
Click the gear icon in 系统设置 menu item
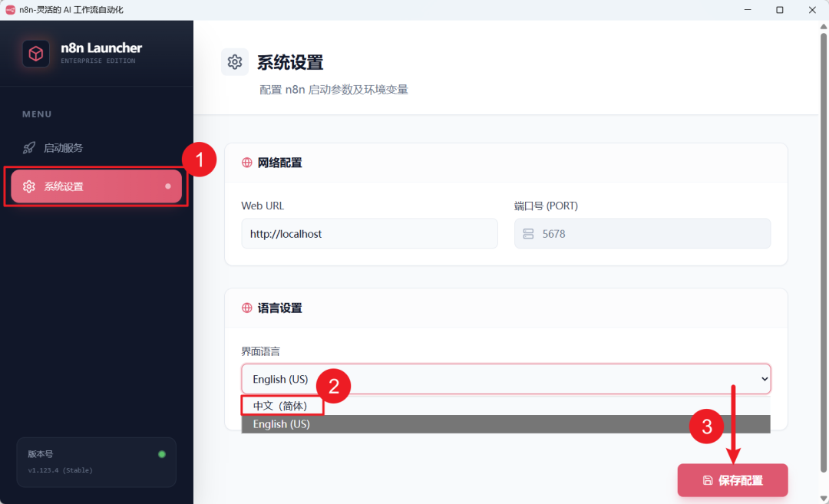click(29, 186)
